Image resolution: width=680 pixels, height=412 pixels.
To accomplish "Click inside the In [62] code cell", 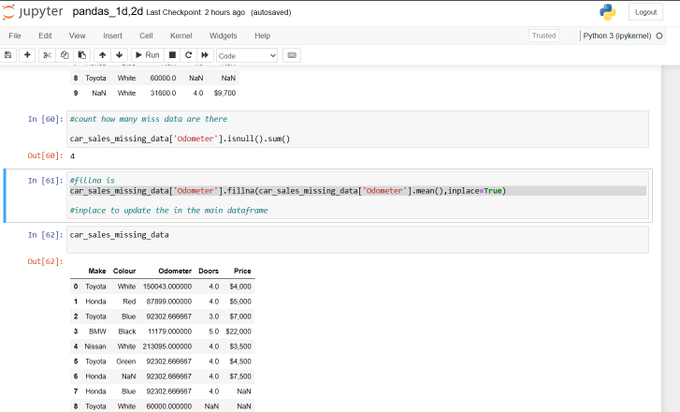I will click(357, 240).
